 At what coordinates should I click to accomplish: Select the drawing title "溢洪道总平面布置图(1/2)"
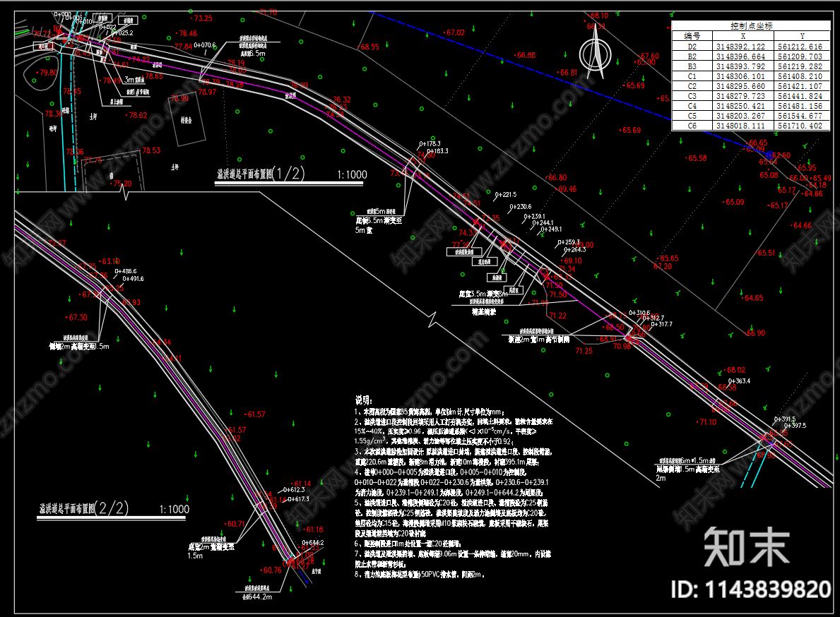[x=261, y=174]
